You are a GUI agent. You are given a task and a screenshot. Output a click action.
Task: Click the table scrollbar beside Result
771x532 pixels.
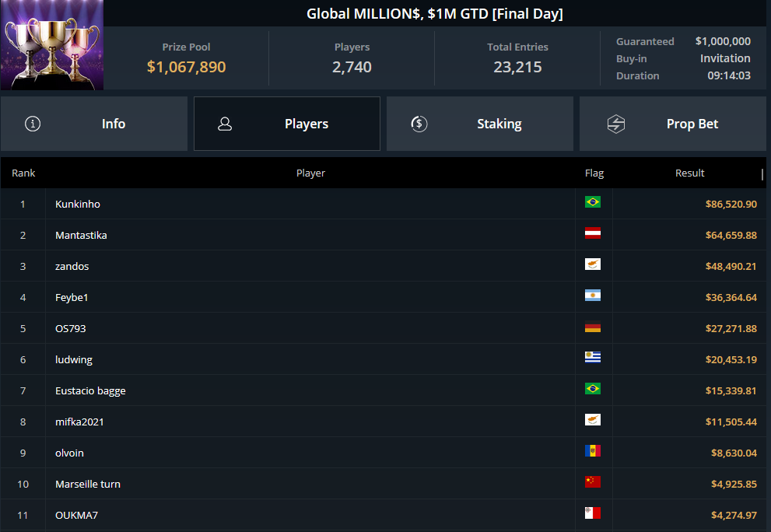pyautogui.click(x=762, y=174)
